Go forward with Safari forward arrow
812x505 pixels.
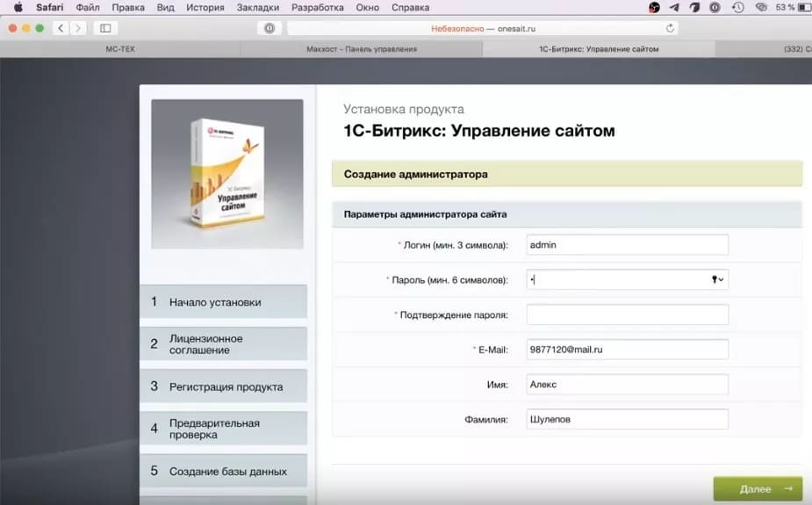click(78, 28)
